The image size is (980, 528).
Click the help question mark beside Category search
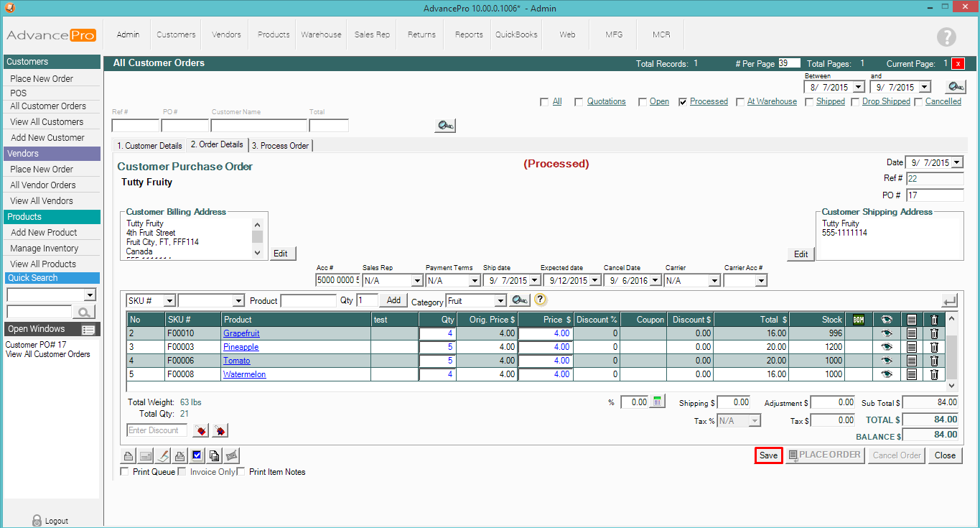click(541, 300)
